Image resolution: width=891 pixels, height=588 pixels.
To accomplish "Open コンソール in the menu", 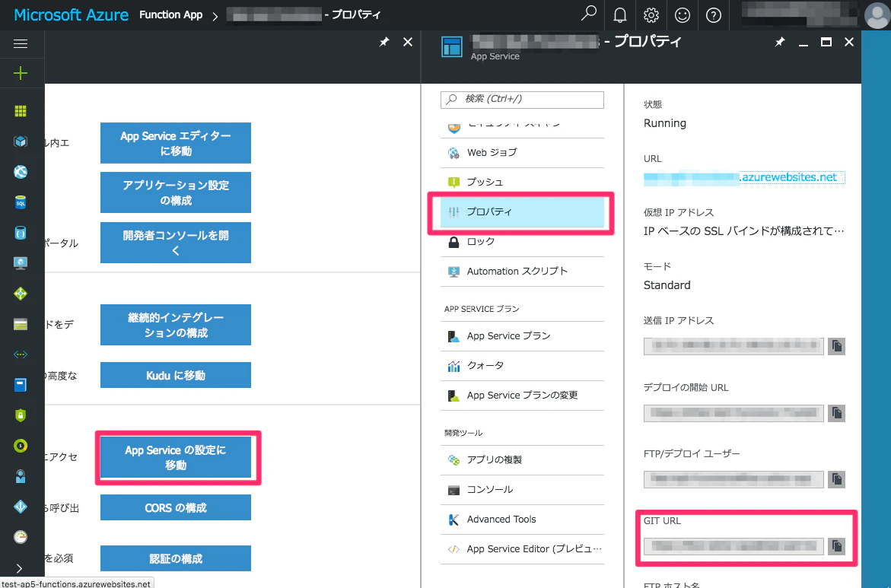I will click(522, 490).
